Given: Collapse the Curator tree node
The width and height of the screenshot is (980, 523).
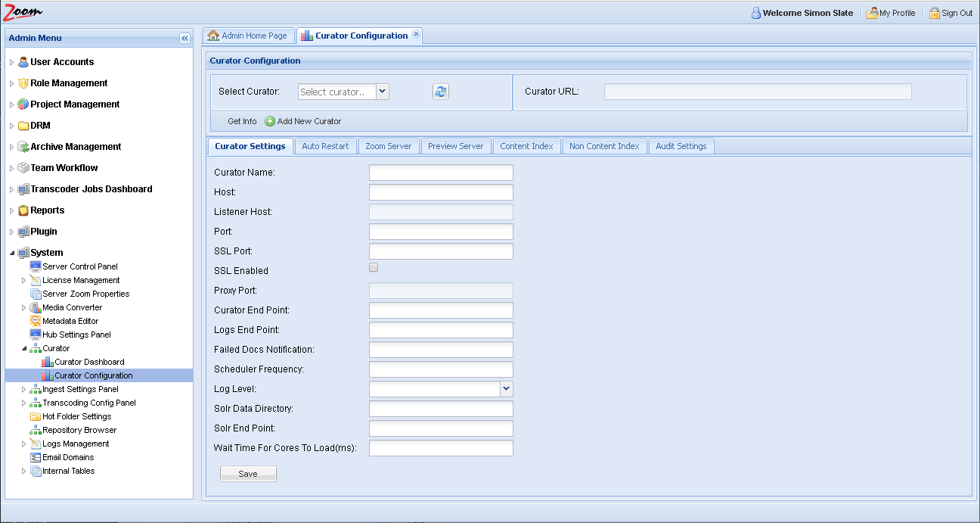Looking at the screenshot, I should tap(23, 348).
